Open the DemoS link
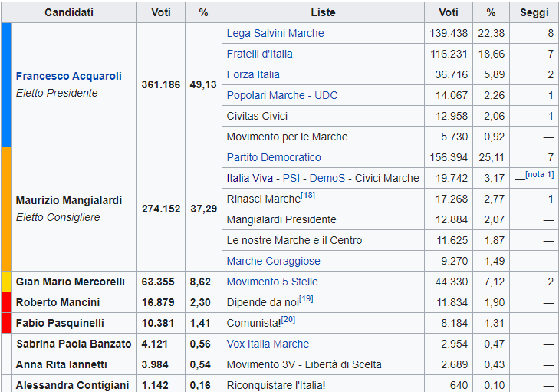The width and height of the screenshot is (559, 392). [x=327, y=178]
